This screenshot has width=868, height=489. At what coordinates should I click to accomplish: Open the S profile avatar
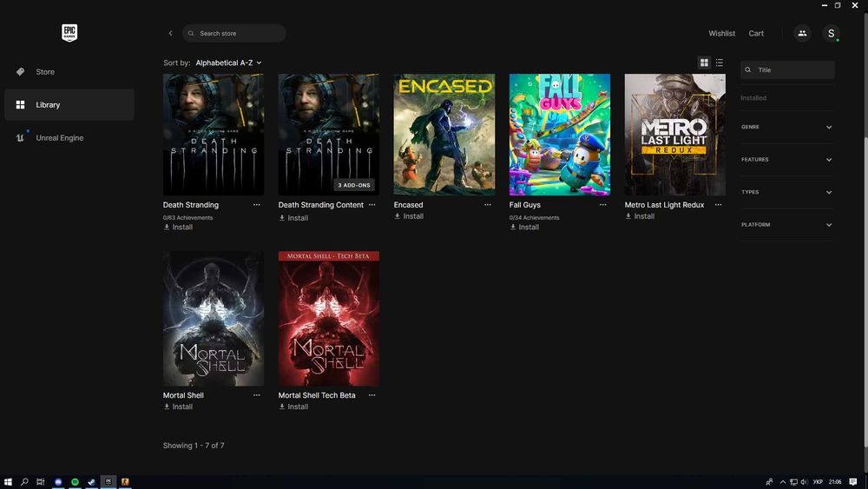click(x=831, y=33)
